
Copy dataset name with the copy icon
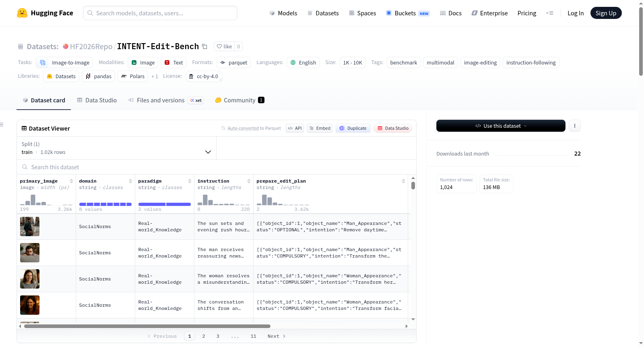(x=204, y=46)
